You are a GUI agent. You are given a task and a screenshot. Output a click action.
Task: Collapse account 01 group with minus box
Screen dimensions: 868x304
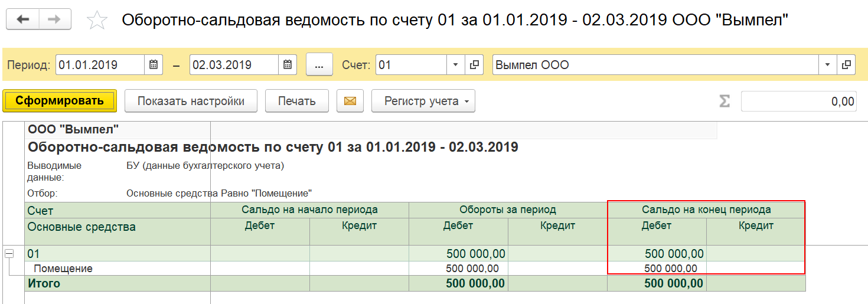[9, 254]
